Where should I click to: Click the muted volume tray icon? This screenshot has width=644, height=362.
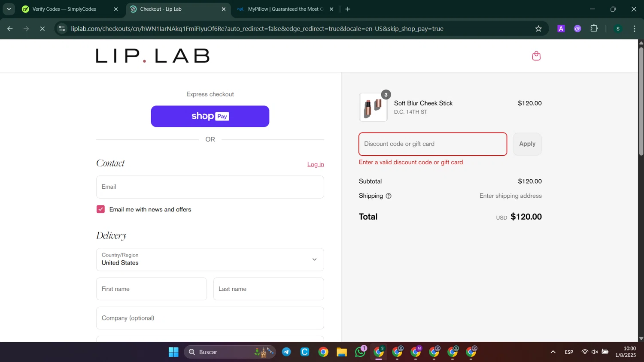pyautogui.click(x=595, y=352)
